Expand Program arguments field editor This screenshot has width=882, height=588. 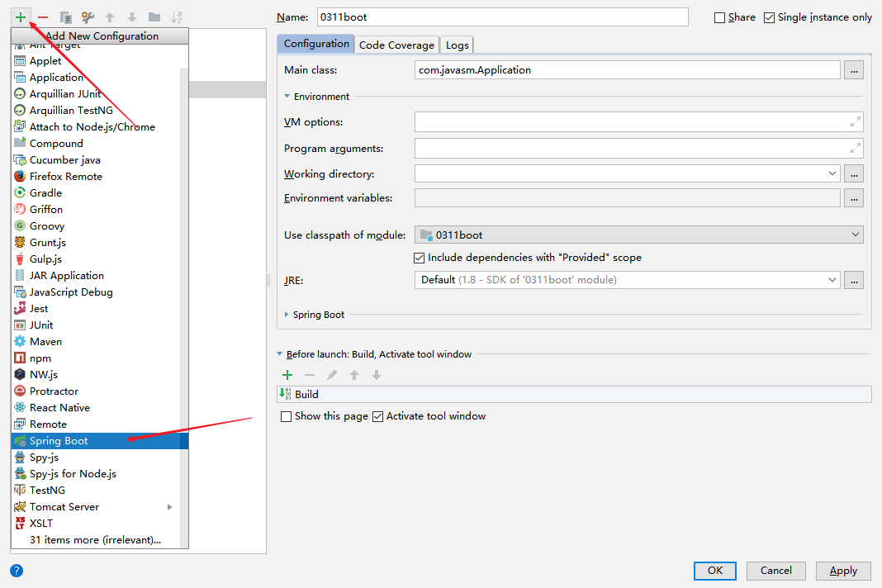(855, 148)
